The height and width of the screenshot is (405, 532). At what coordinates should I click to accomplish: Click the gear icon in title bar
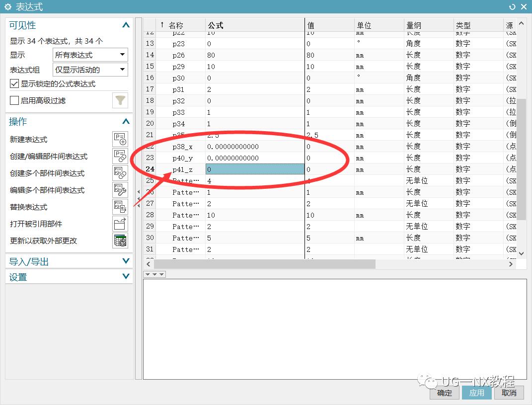click(x=8, y=7)
